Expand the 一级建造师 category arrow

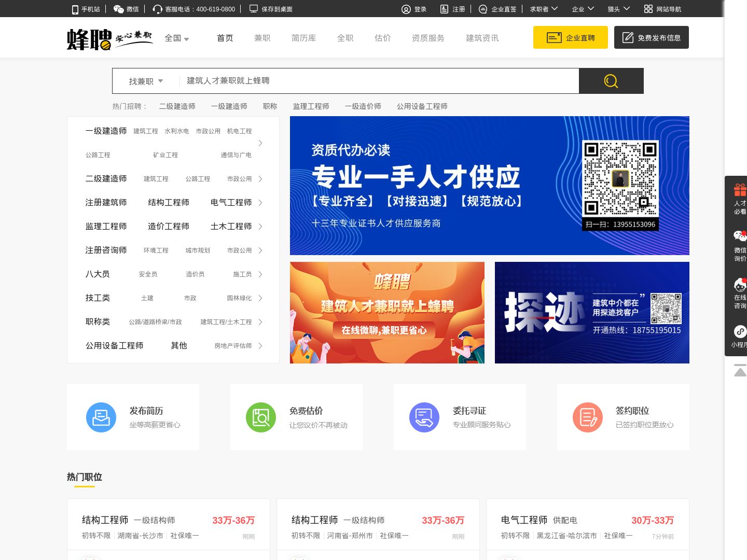[260, 143]
